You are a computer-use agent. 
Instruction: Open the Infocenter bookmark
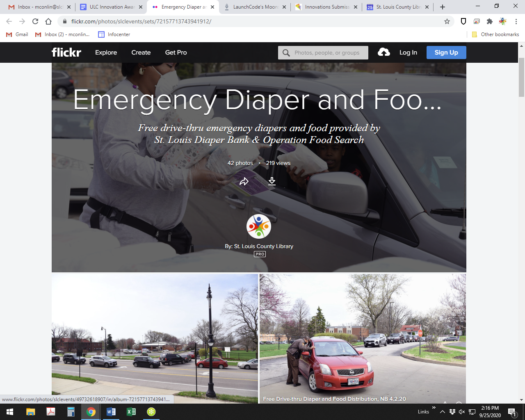point(114,34)
